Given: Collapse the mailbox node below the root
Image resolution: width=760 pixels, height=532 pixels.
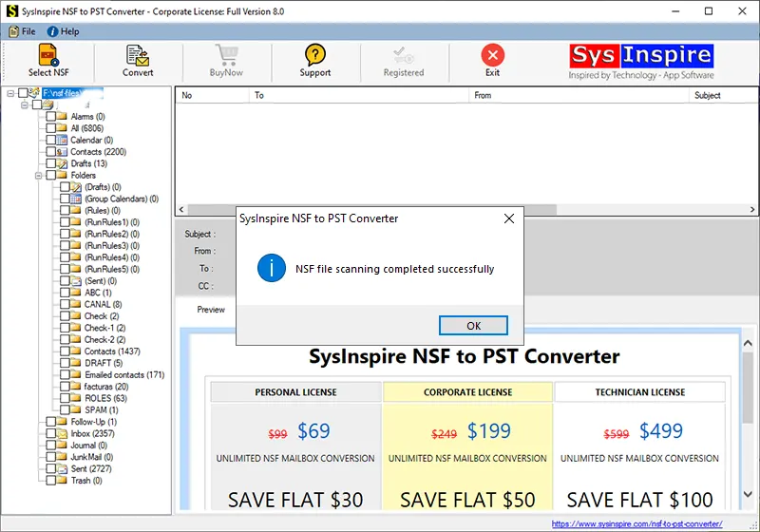Looking at the screenshot, I should (25, 104).
